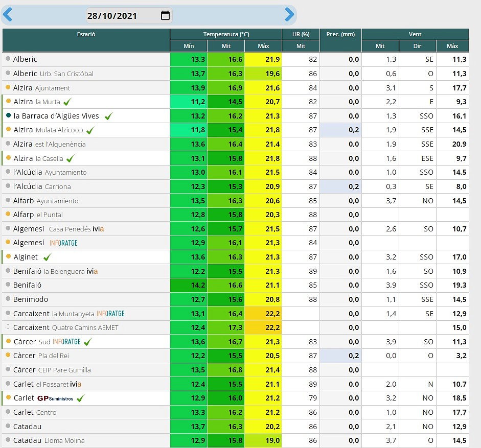Click the green checkmark beside Alzira la Murta
The image size is (481, 448).
pyautogui.click(x=67, y=102)
